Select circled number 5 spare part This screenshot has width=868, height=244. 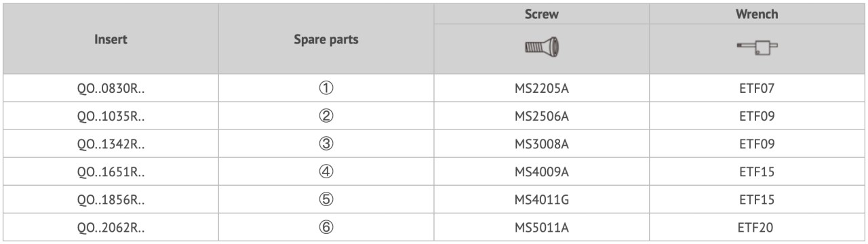pos(325,199)
